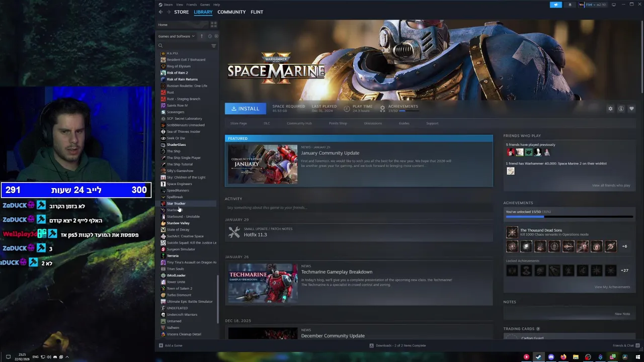Open the Discussions link
Viewport: 644px width, 362px height.
click(373, 123)
